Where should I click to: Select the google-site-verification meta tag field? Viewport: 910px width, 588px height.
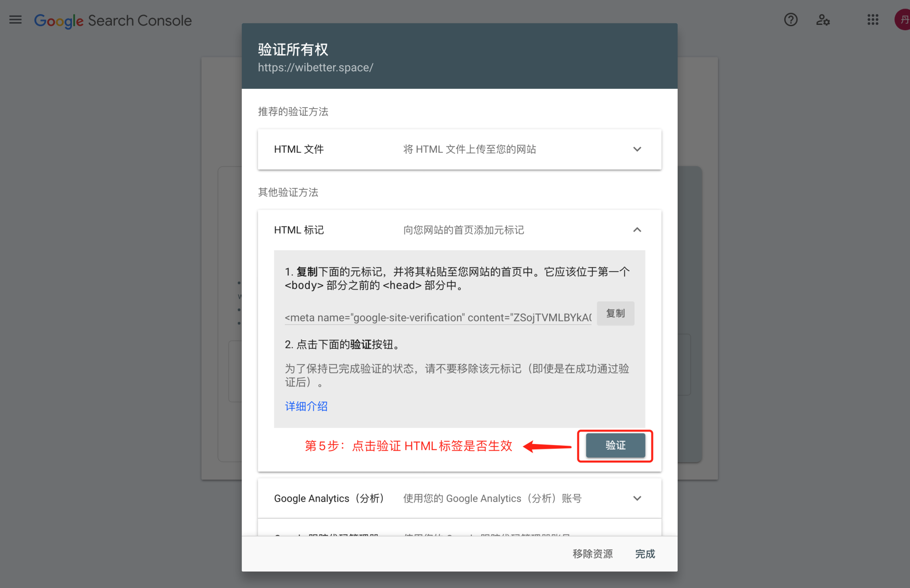tap(438, 317)
